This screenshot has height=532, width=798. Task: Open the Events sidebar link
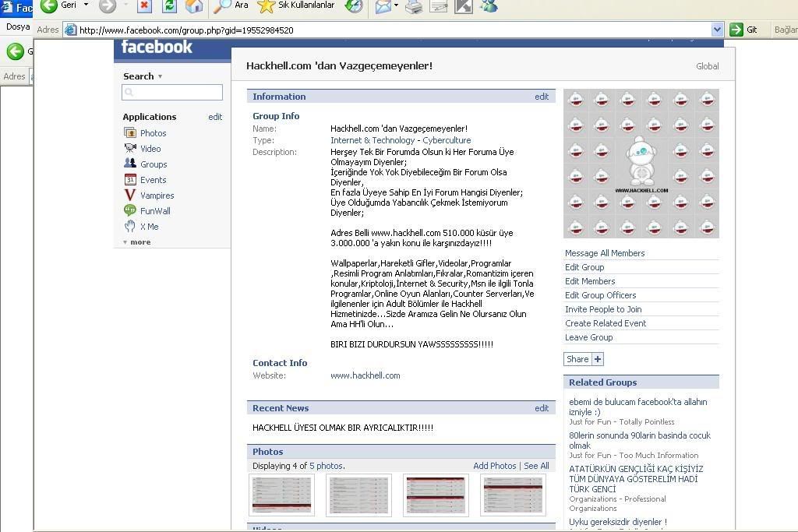coord(154,180)
